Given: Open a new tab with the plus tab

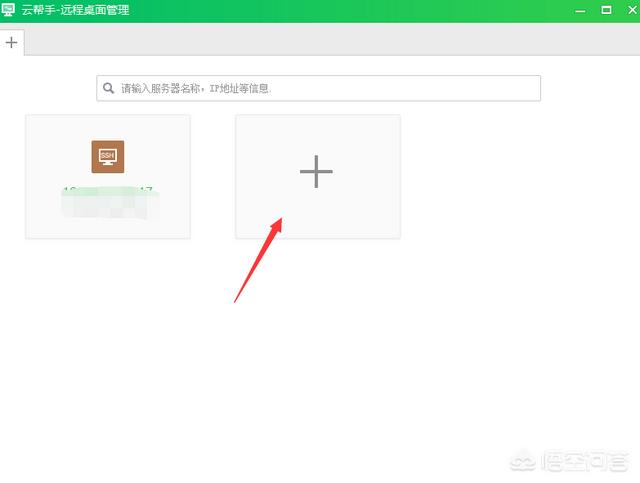Looking at the screenshot, I should (11, 42).
